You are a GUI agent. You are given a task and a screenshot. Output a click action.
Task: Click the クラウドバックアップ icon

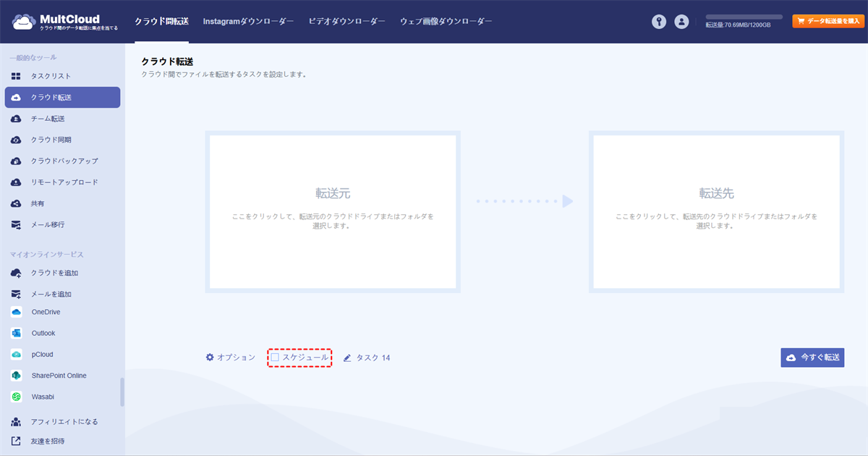17,161
